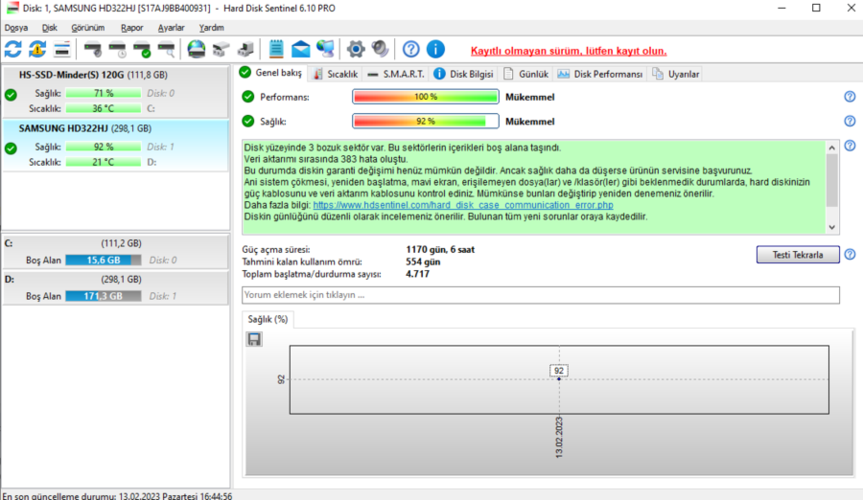Click the main Sağlık 92 % bar
Viewport: 863px width, 500px height.
point(425,121)
